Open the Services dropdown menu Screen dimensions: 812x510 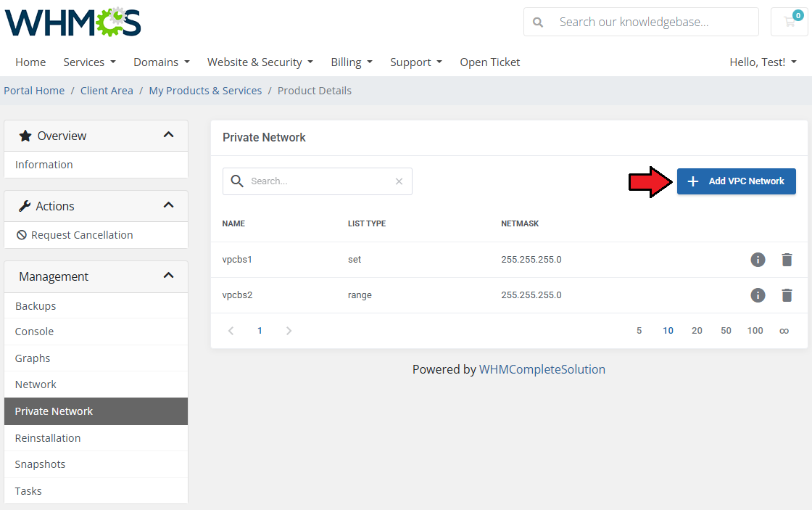[x=89, y=62]
